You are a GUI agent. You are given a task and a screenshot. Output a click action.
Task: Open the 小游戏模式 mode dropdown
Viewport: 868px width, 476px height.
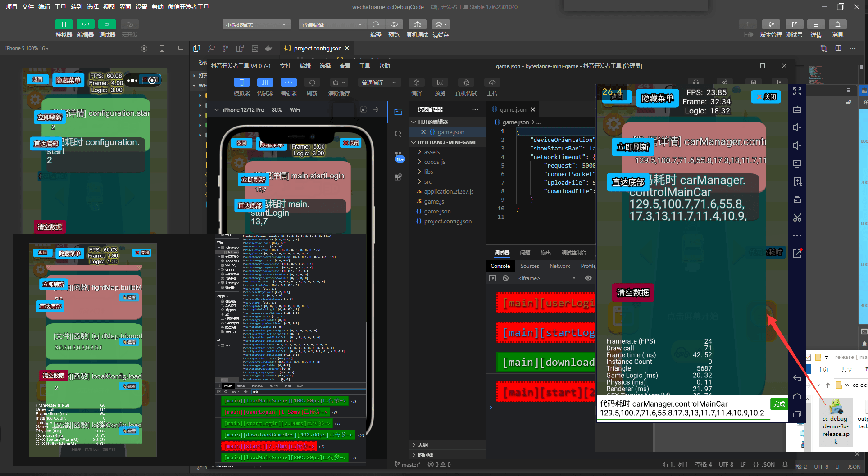[x=256, y=25]
